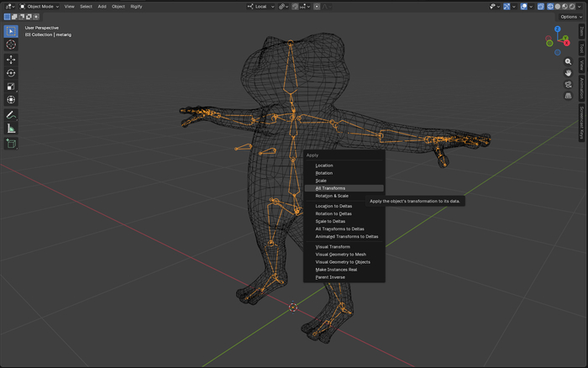Switch to wireframe viewport shading
Image resolution: width=588 pixels, height=368 pixels.
[550, 6]
